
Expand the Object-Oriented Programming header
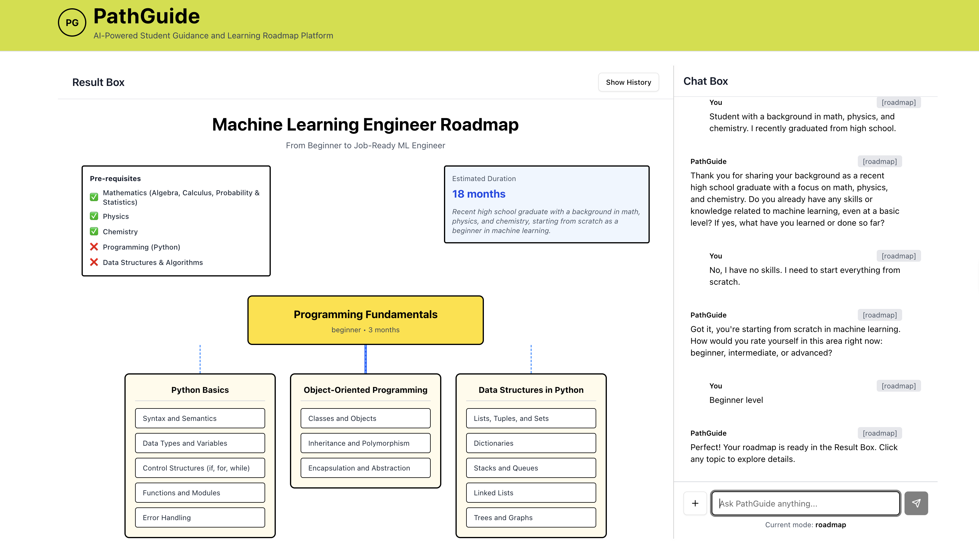365,390
